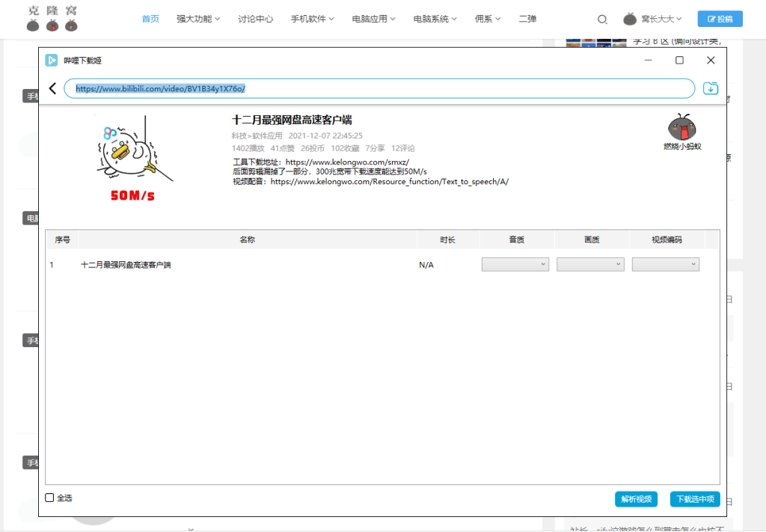Expand the 佣系 menu
The image size is (766, 532).
pos(488,19)
